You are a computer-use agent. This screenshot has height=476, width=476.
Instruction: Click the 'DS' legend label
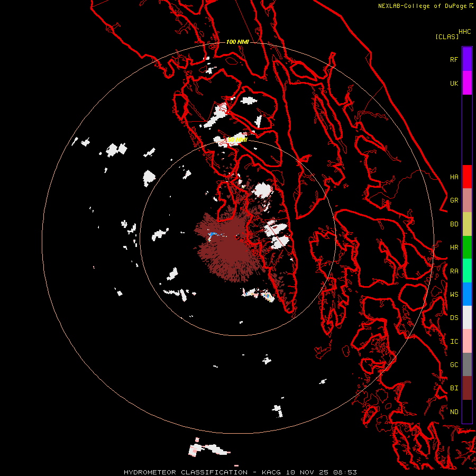(454, 318)
